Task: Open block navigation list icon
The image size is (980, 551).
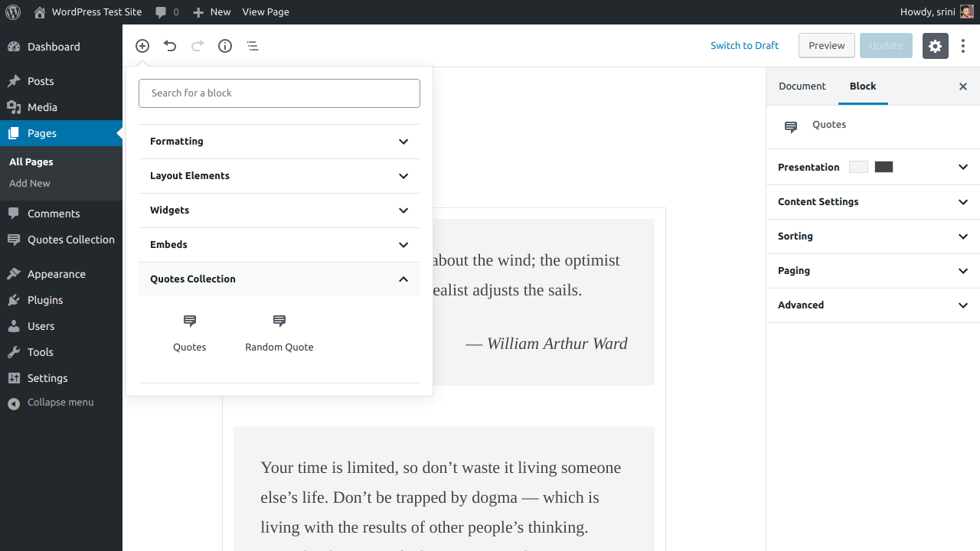Action: click(253, 46)
